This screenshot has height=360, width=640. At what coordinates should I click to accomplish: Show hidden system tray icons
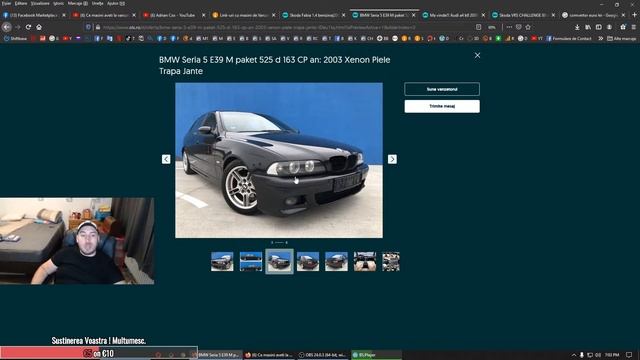pos(573,355)
